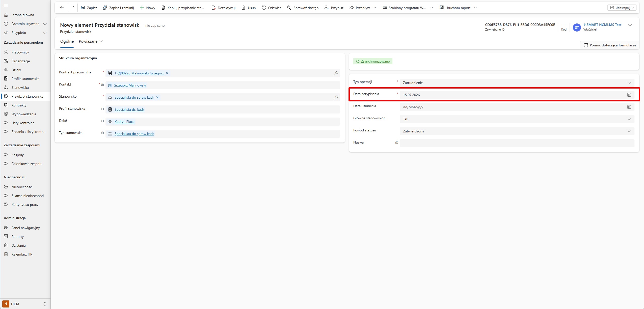Clear Specjalista do spraw kadr from Stanowisko

click(157, 97)
